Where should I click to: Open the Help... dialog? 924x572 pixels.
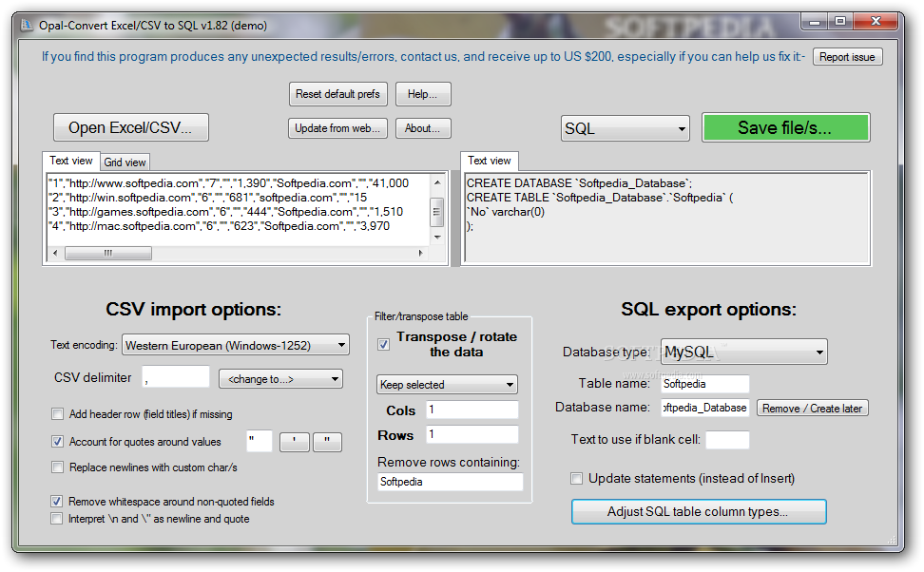[x=422, y=94]
